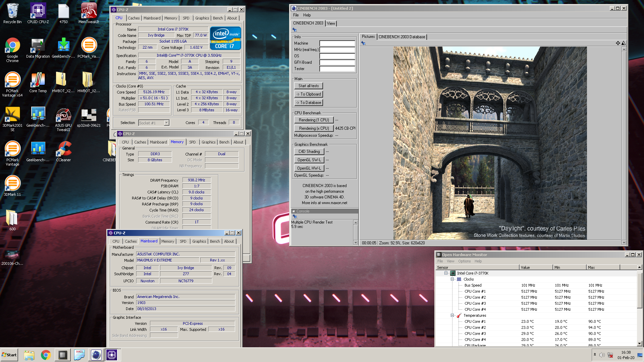Open the File menu in CINEBENCH
644x362 pixels.
point(296,15)
